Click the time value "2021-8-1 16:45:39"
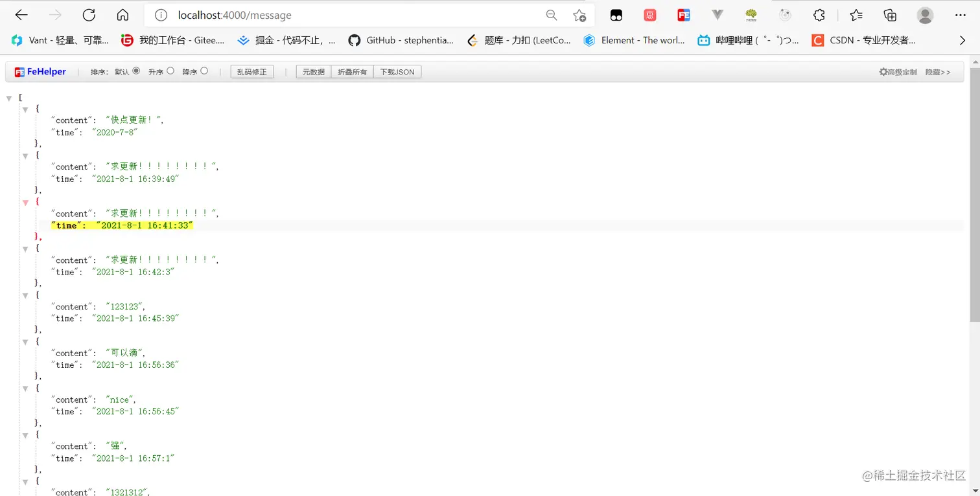This screenshot has height=496, width=980. tap(135, 319)
